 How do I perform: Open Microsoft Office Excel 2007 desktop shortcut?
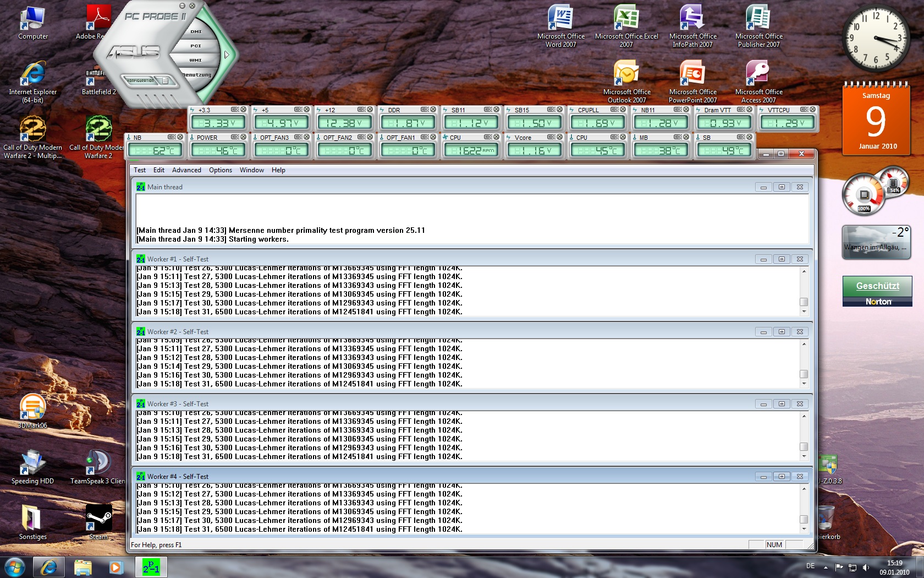tap(626, 26)
